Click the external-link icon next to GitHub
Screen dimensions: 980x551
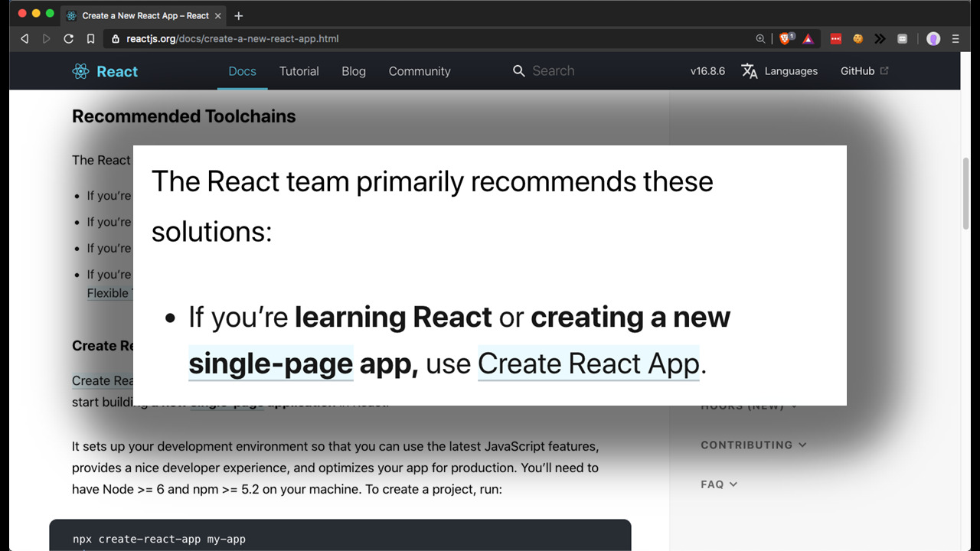point(884,70)
